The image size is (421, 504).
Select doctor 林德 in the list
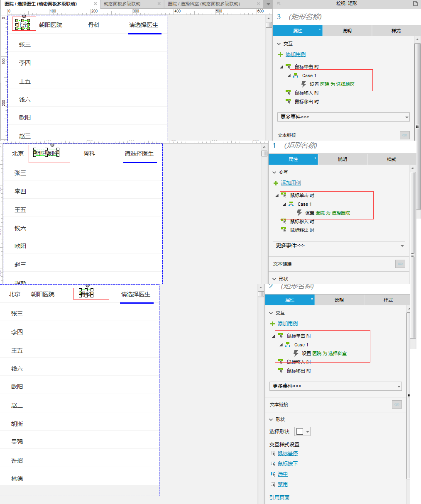tap(17, 479)
